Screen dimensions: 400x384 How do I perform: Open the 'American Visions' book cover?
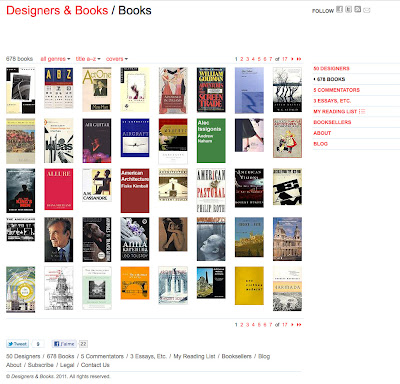[249, 188]
